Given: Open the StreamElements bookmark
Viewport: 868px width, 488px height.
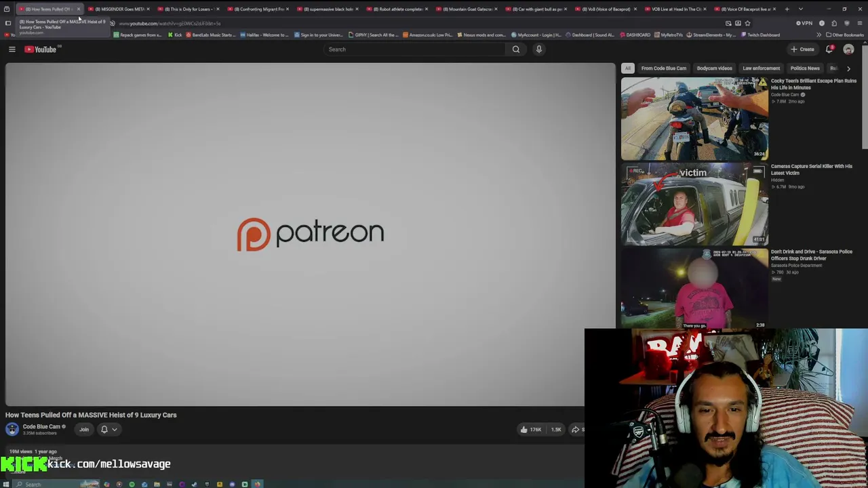Looking at the screenshot, I should pos(711,35).
